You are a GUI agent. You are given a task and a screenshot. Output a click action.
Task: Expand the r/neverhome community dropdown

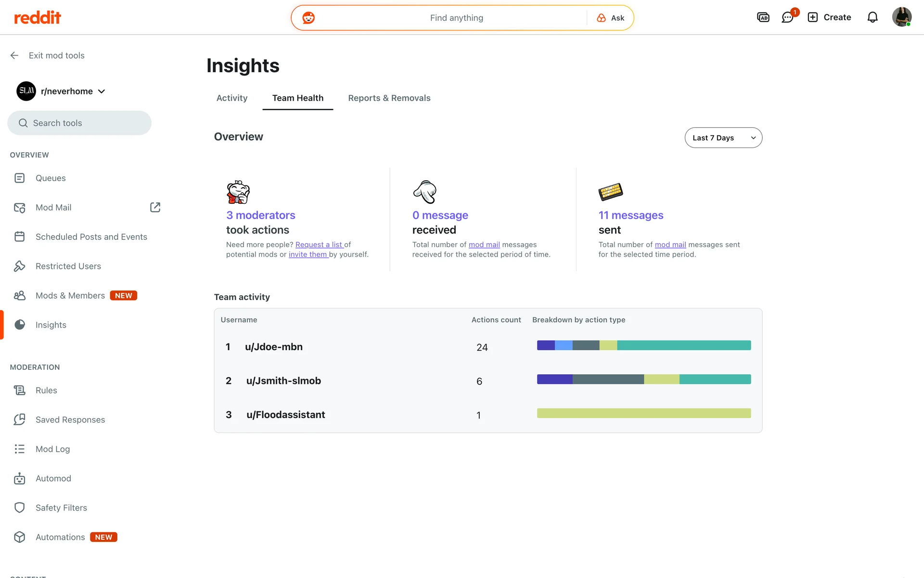(102, 92)
